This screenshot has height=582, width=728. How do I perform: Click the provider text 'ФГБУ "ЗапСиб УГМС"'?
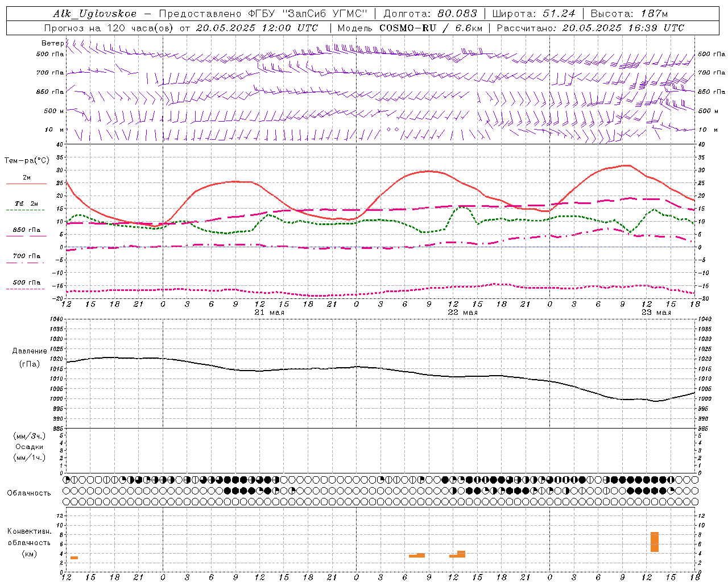click(x=308, y=14)
